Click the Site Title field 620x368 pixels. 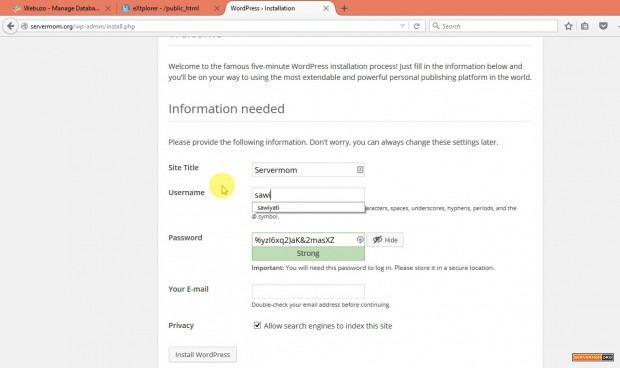click(x=308, y=170)
